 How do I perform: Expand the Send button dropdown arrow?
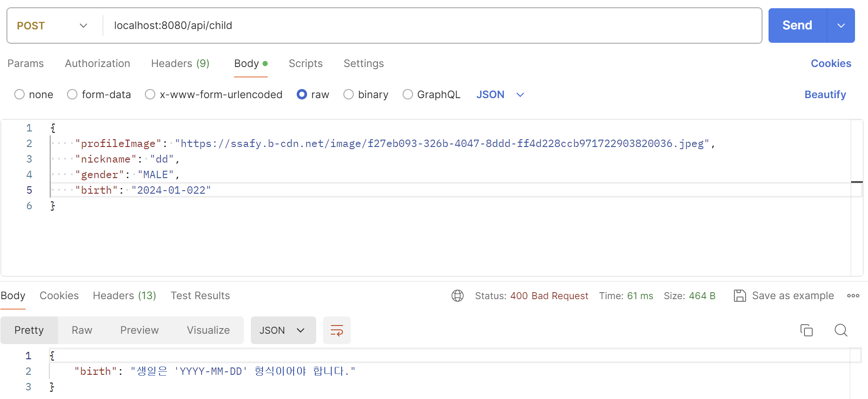[x=841, y=26]
